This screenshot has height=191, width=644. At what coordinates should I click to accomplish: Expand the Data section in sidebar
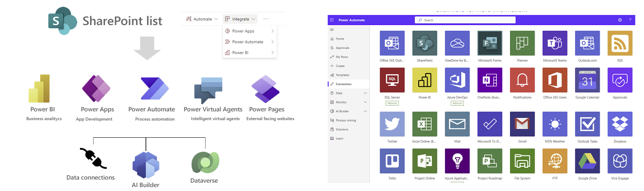pyautogui.click(x=365, y=93)
